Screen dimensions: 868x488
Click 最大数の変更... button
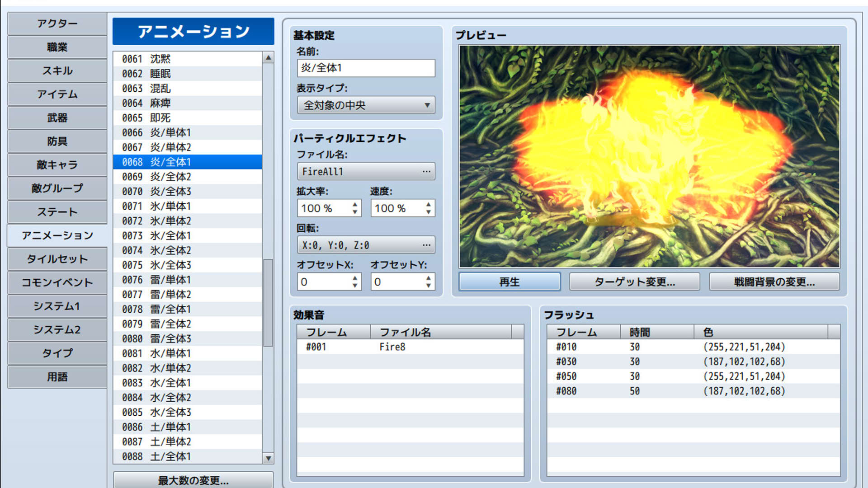193,480
